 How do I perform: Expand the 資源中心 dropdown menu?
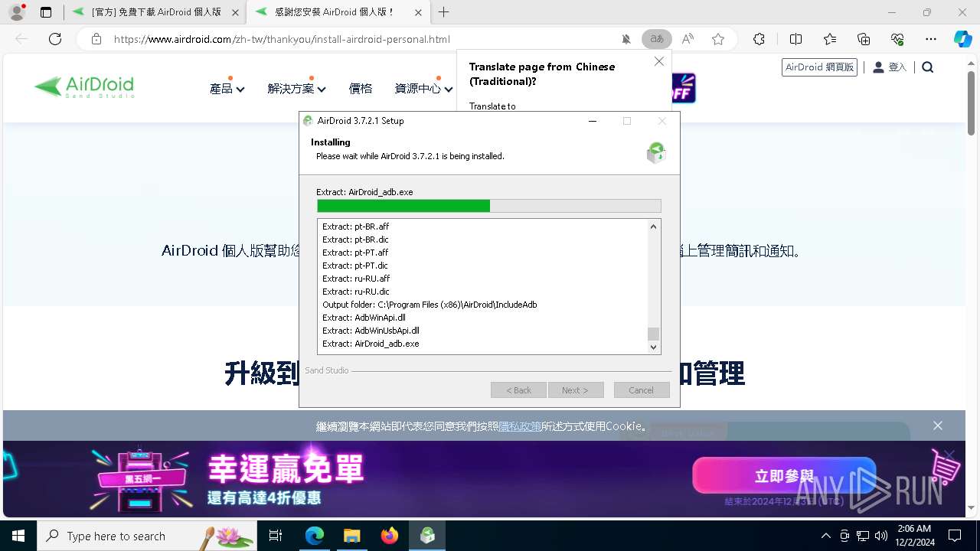click(423, 89)
